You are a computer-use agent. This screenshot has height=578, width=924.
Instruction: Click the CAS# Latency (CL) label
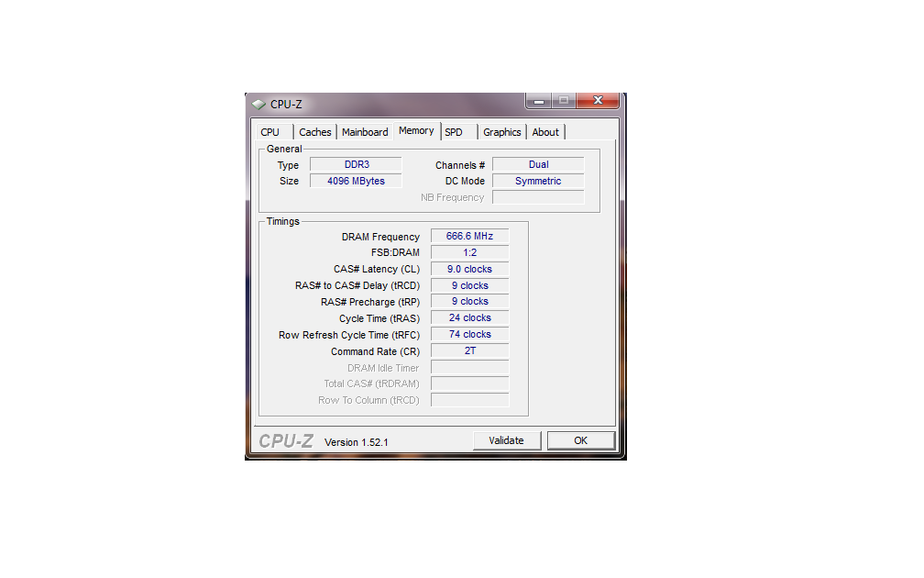(x=377, y=269)
